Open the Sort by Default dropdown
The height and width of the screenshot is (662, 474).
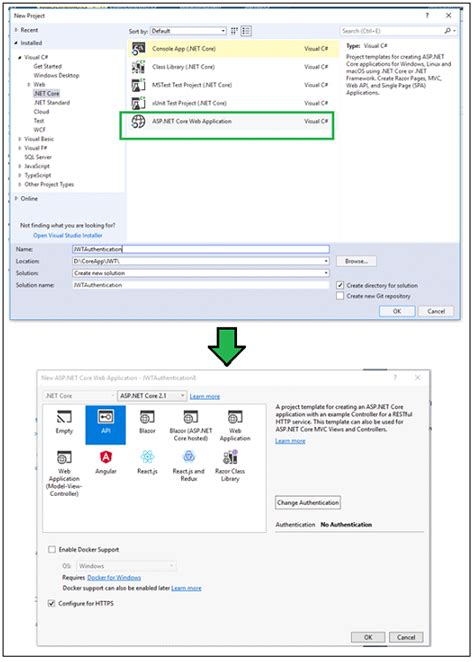189,31
